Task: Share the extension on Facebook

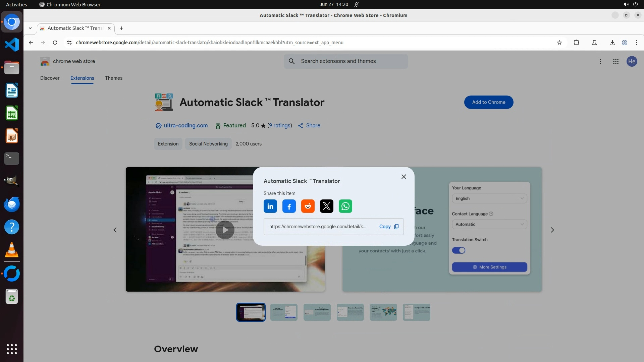Action: pyautogui.click(x=289, y=206)
